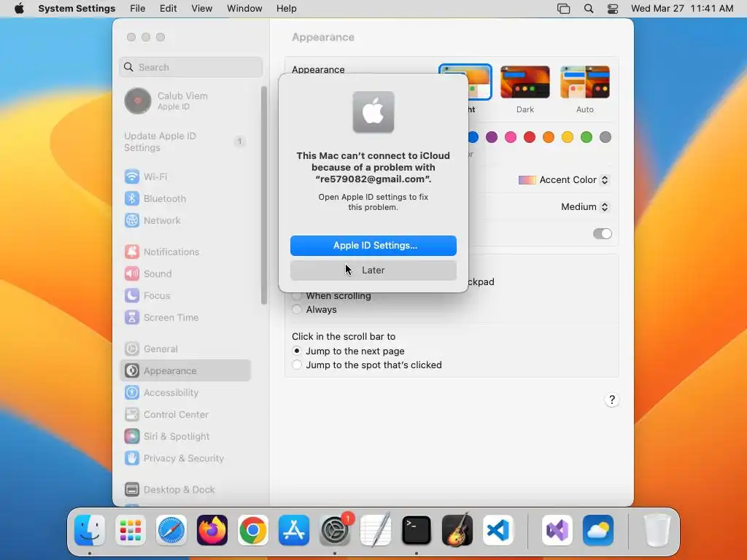Open General settings in sidebar
Image resolution: width=747 pixels, height=560 pixels.
185,349
